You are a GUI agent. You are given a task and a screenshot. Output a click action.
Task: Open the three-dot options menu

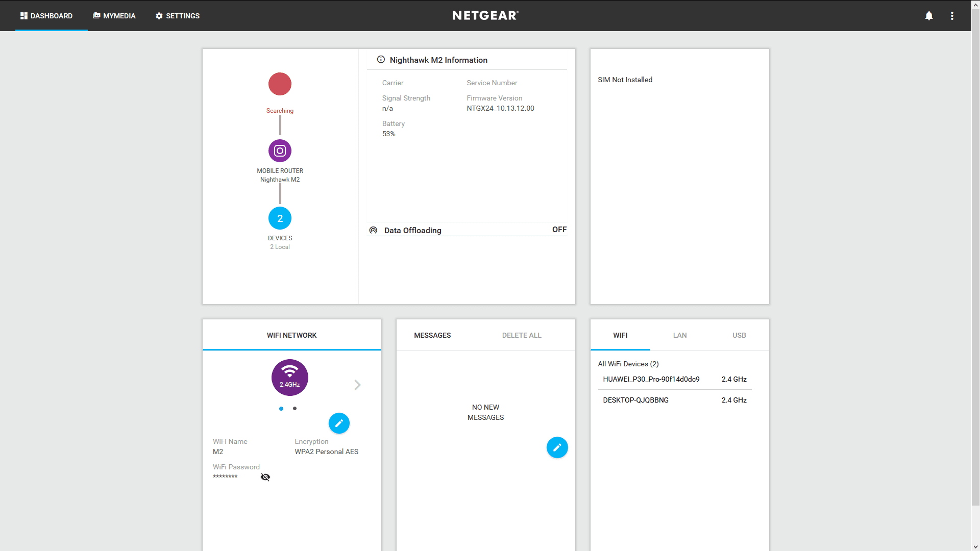pos(952,16)
